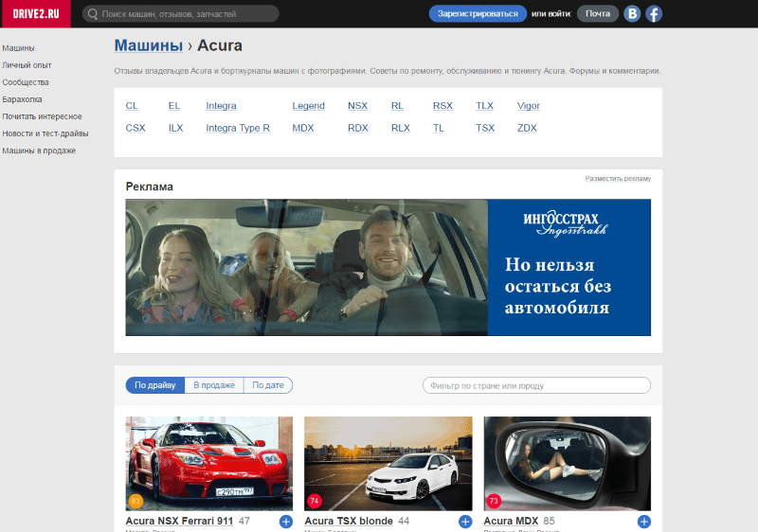Select the По дате tab

pyautogui.click(x=268, y=385)
